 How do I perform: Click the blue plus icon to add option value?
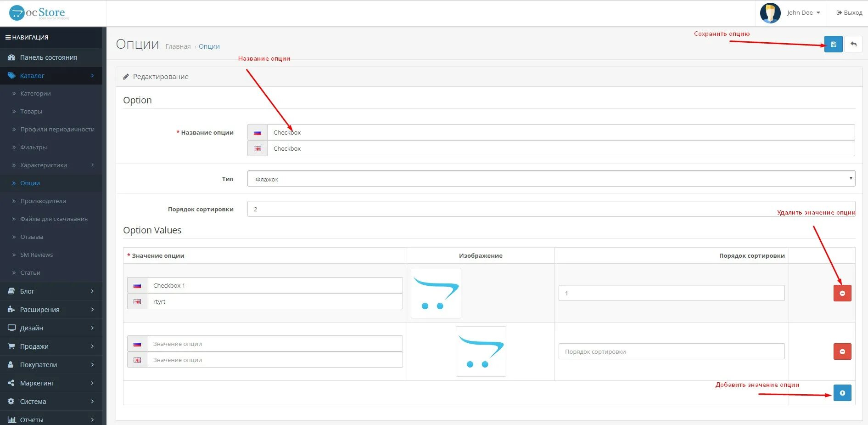pyautogui.click(x=842, y=393)
